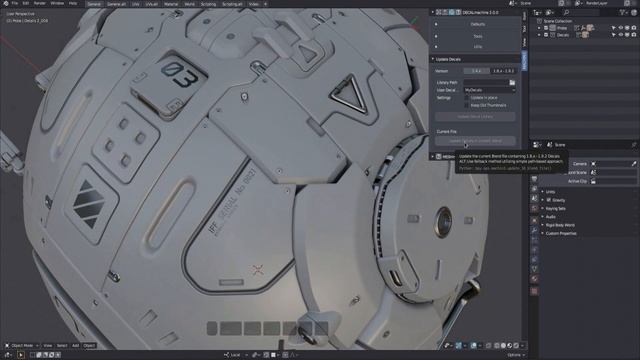This screenshot has height=360, width=640.
Task: Add a new workspace with the plus icon
Action: pos(265,4)
